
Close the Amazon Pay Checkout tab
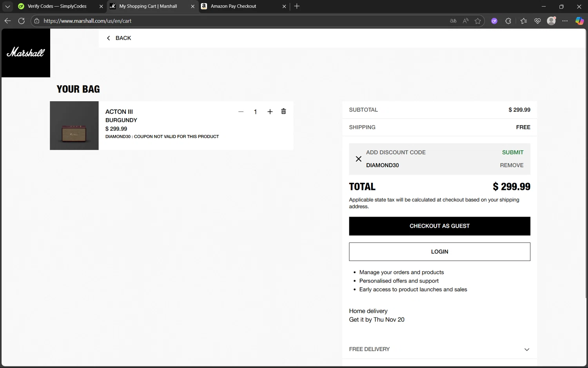pyautogui.click(x=284, y=6)
